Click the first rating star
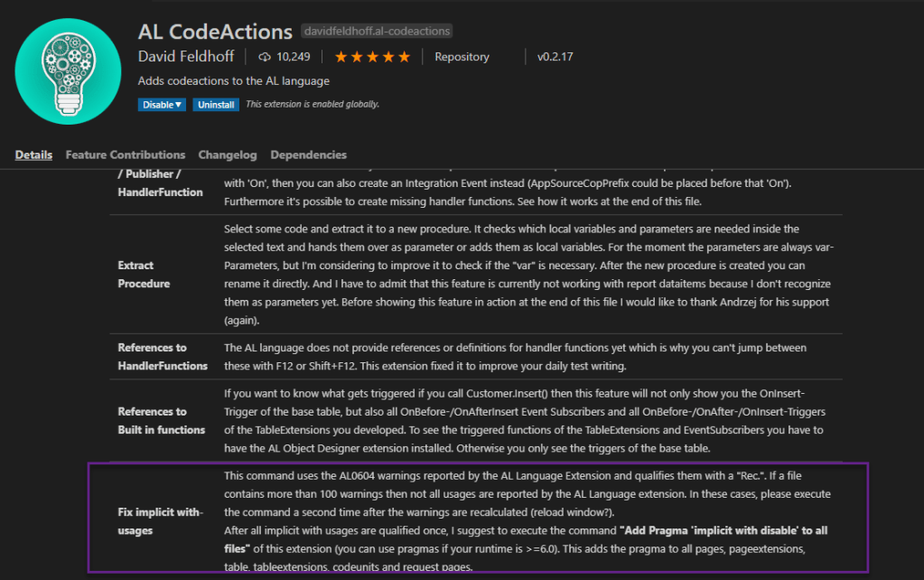 pos(341,57)
